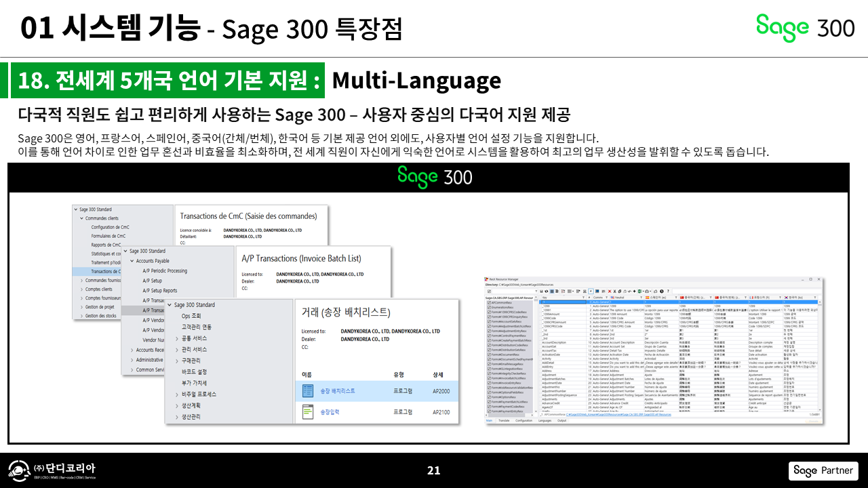Click the blue 송장 배치리스트 program icon
Viewport: 868px width, 488px height.
(307, 391)
